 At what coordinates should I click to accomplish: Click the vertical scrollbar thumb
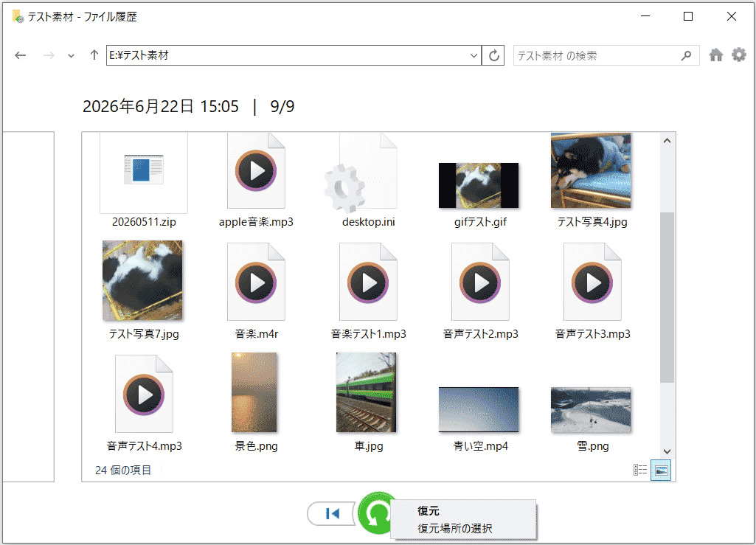pos(667,297)
